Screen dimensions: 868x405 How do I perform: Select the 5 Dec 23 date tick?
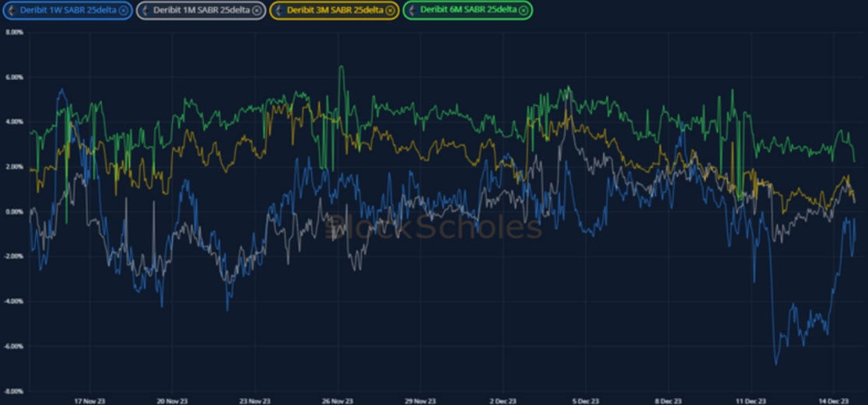(x=586, y=401)
